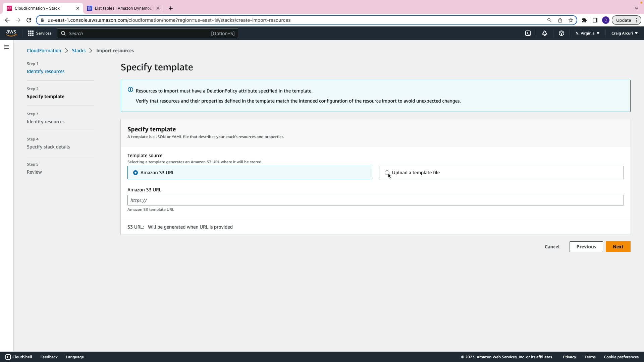644x362 pixels.
Task: Expand the side navigation hamburger menu
Action: pyautogui.click(x=7, y=47)
